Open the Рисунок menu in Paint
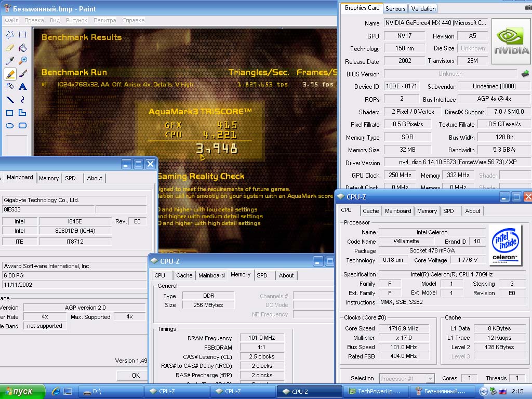This screenshot has width=532, height=399. [x=77, y=20]
